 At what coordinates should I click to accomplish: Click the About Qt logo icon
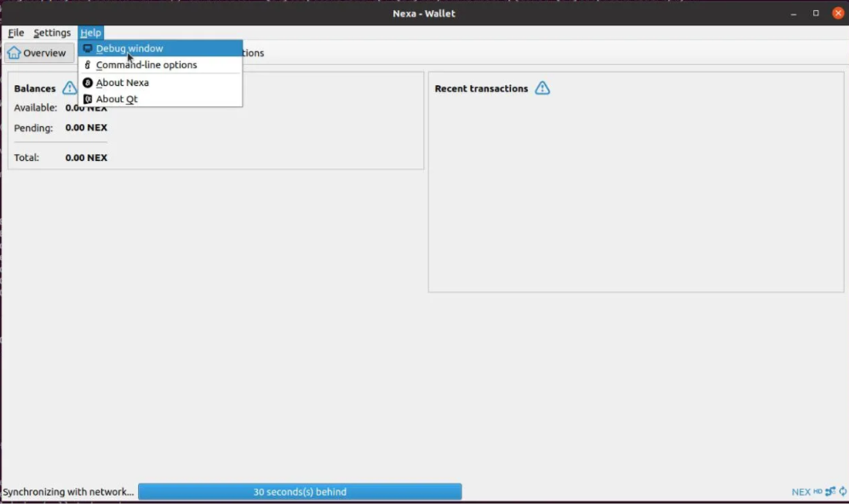click(x=88, y=100)
